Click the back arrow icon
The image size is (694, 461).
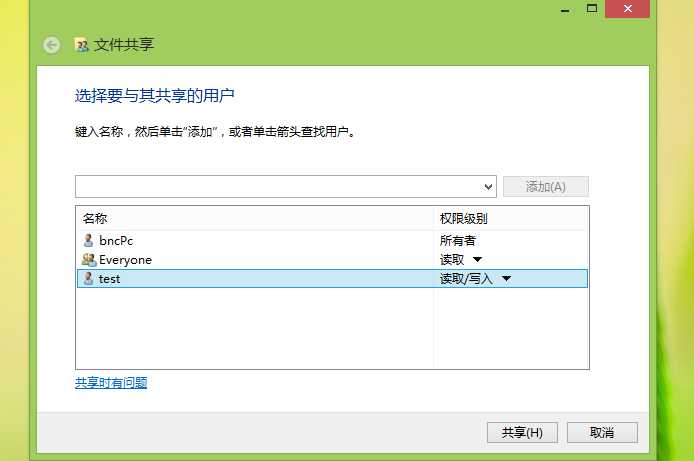coord(52,45)
